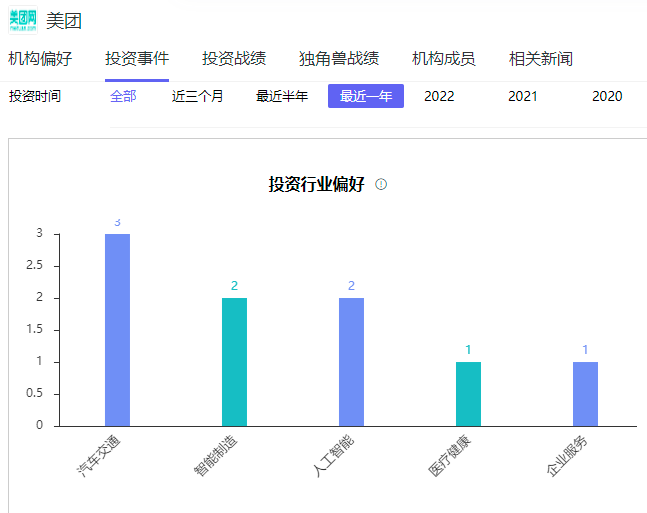This screenshot has height=513, width=647.
Task: Click the 投资行业偏好 chart title
Action: coord(316,184)
